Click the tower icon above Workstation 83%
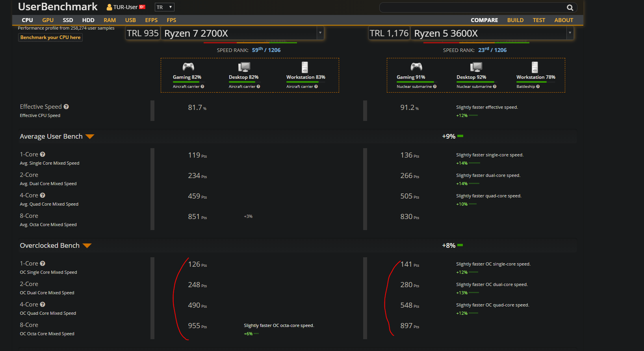 [305, 67]
